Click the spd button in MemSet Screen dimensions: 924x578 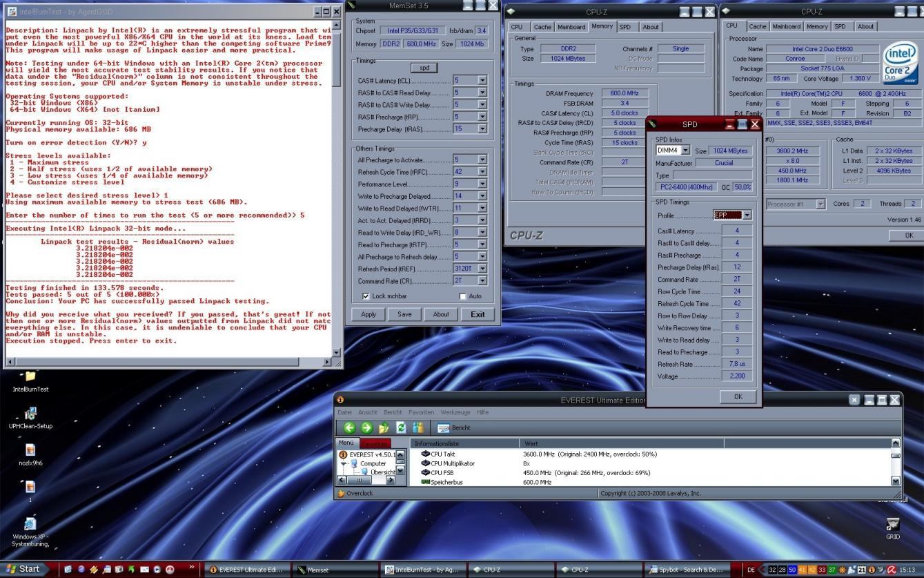[x=424, y=68]
